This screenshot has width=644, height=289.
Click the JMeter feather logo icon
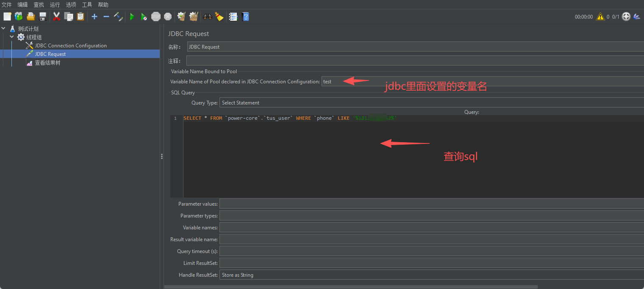(x=637, y=17)
